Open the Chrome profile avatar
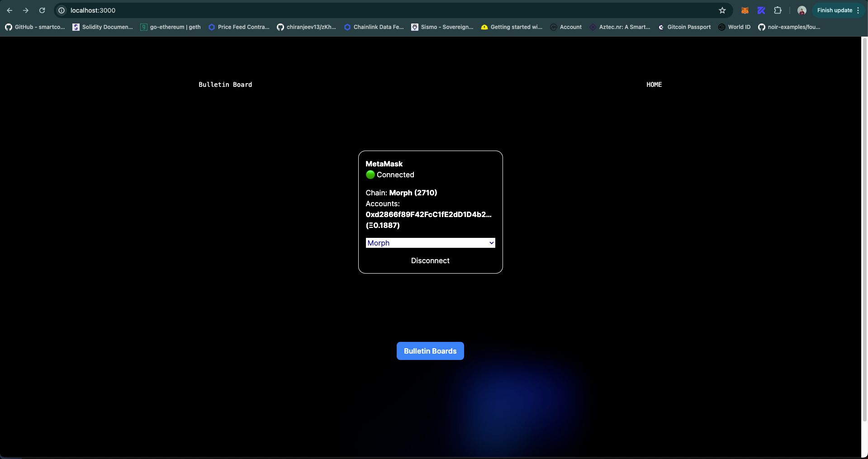This screenshot has height=459, width=868. tap(802, 10)
